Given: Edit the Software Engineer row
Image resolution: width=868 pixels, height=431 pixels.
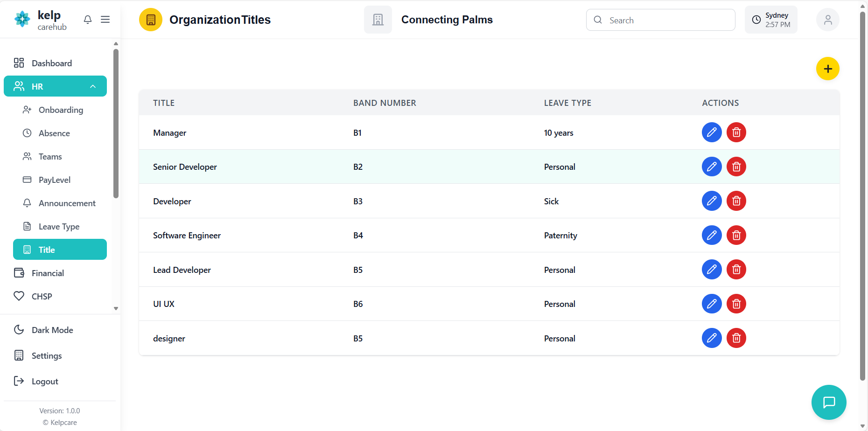Looking at the screenshot, I should click(712, 235).
